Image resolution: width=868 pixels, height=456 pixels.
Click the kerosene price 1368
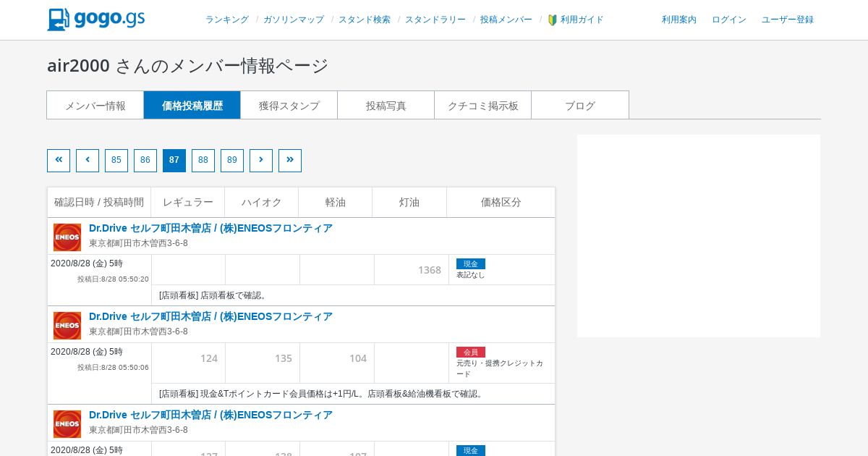click(429, 270)
